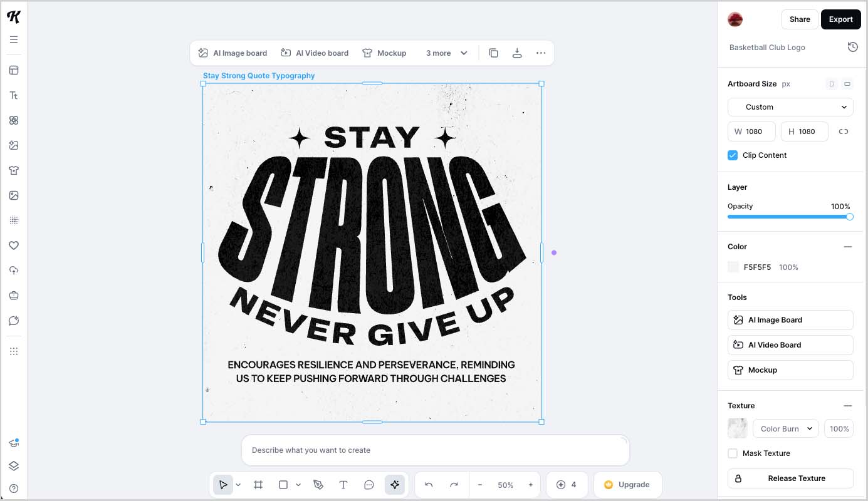Click the Redo arrow
Screen dimensions: 868x501
[454, 485]
